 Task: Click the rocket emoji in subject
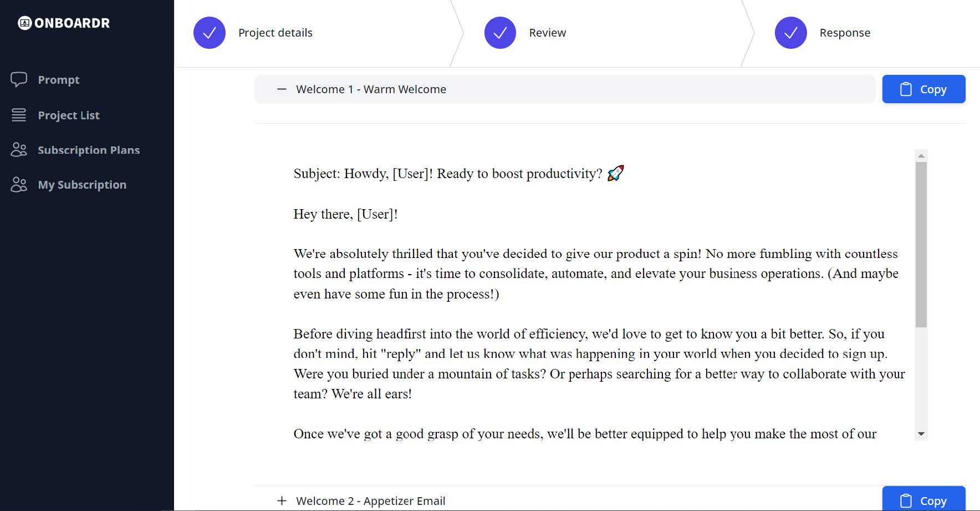(616, 173)
